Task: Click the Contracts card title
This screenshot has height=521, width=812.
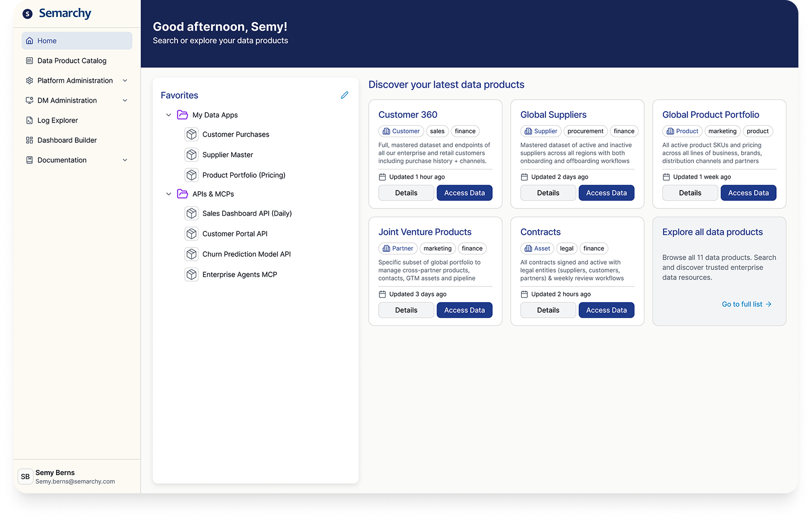Action: (x=540, y=232)
